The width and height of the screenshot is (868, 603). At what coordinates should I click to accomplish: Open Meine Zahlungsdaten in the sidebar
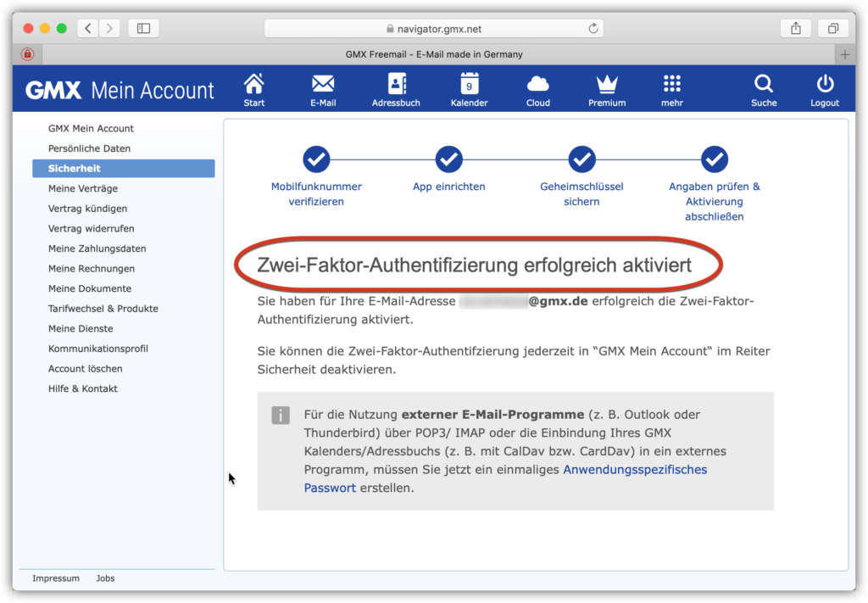point(97,248)
